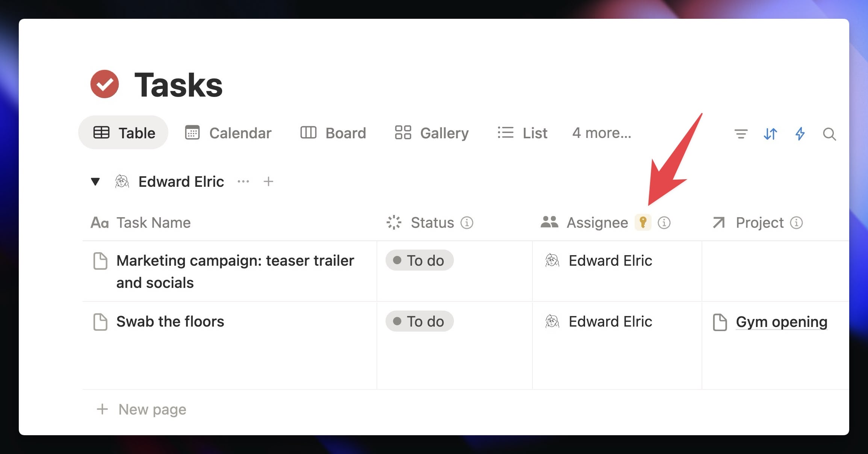Viewport: 868px width, 454px height.
Task: Open Status dropdown for Swab the floors
Action: [419, 321]
